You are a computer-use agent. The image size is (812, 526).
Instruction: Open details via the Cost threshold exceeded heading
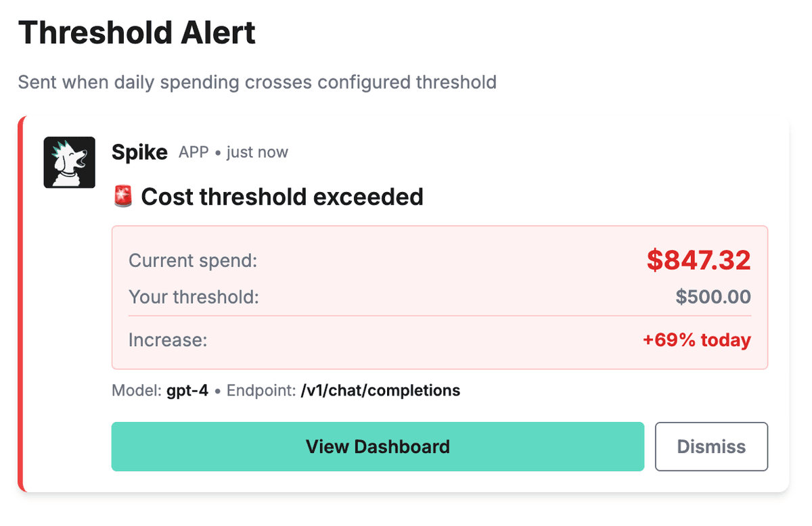tap(281, 197)
